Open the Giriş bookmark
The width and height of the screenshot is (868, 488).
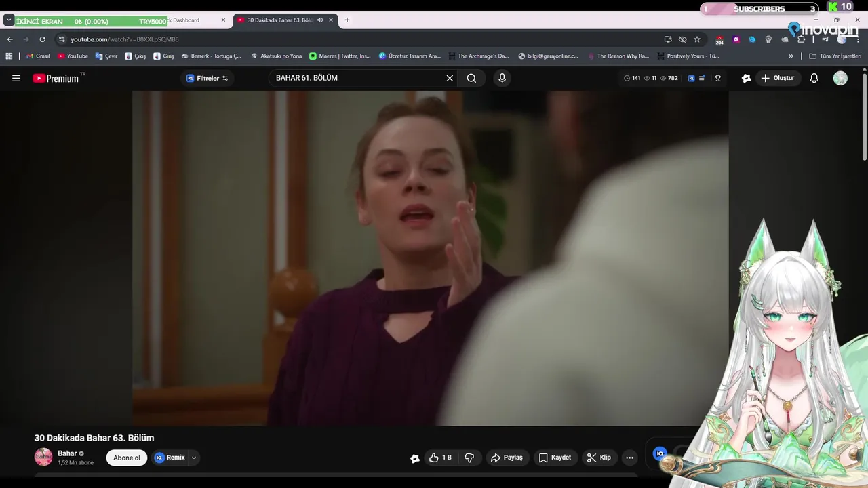point(163,56)
